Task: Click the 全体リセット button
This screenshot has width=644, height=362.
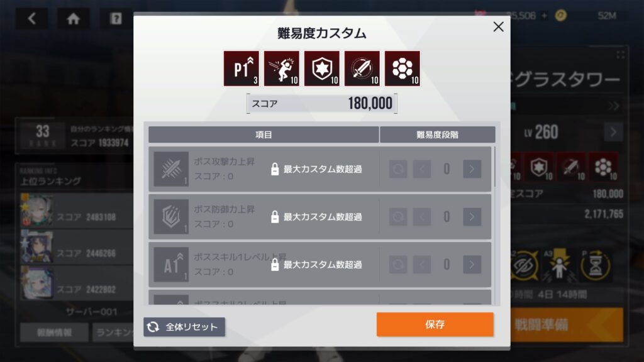Action: pos(184,327)
